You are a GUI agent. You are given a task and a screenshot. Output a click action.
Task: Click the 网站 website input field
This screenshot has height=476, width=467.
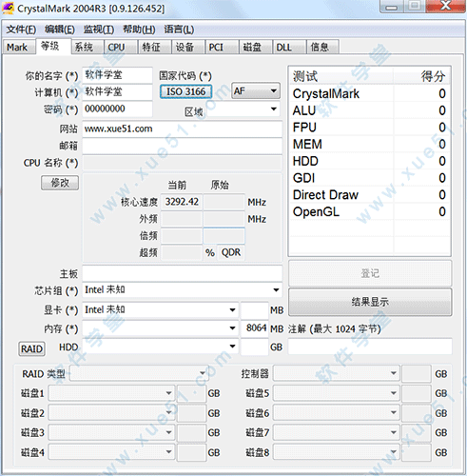(x=183, y=129)
